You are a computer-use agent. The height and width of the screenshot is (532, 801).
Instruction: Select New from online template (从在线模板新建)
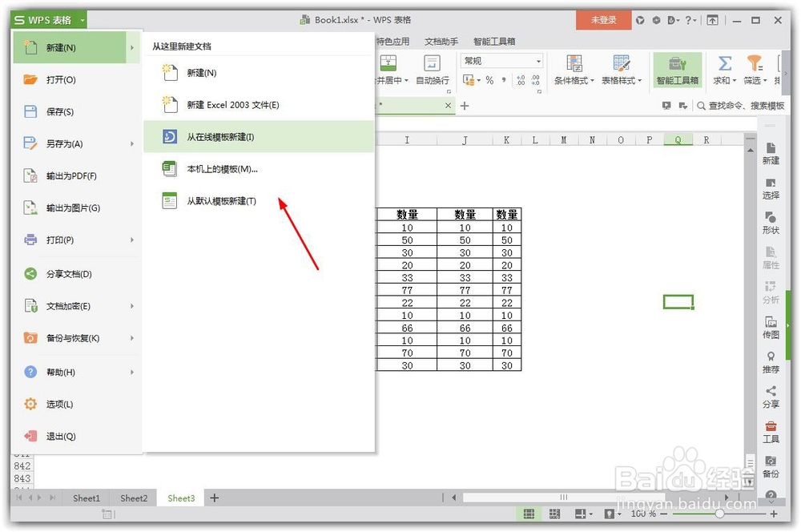click(x=259, y=136)
